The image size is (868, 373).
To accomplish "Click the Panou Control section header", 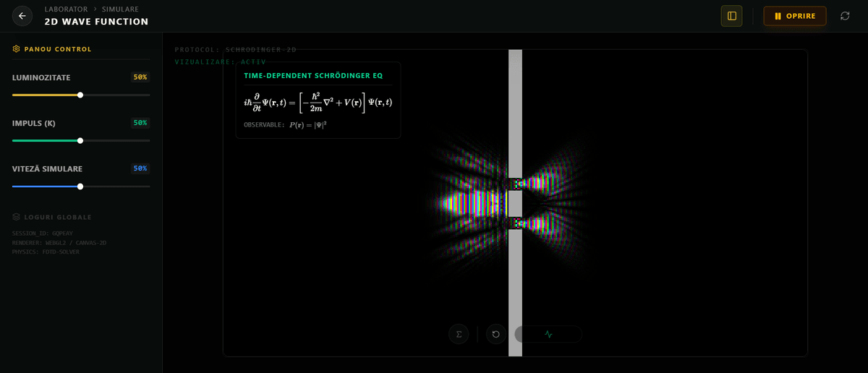I will pos(58,49).
